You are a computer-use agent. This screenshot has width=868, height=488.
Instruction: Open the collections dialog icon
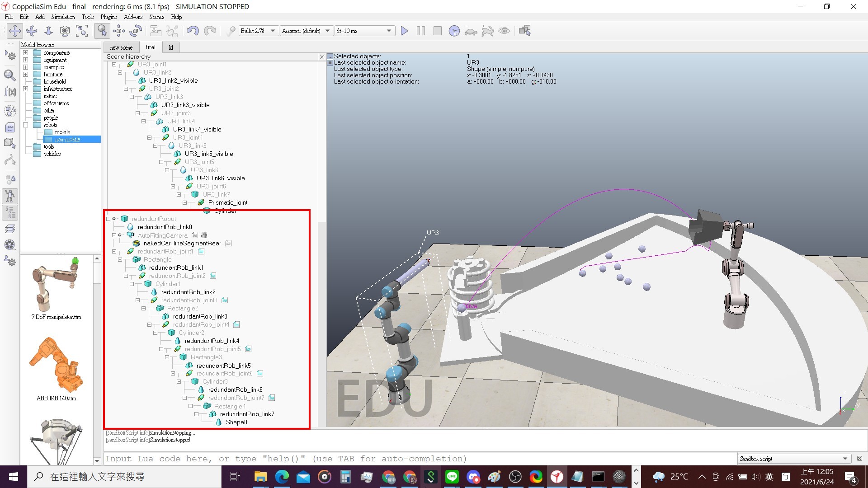pyautogui.click(x=10, y=111)
